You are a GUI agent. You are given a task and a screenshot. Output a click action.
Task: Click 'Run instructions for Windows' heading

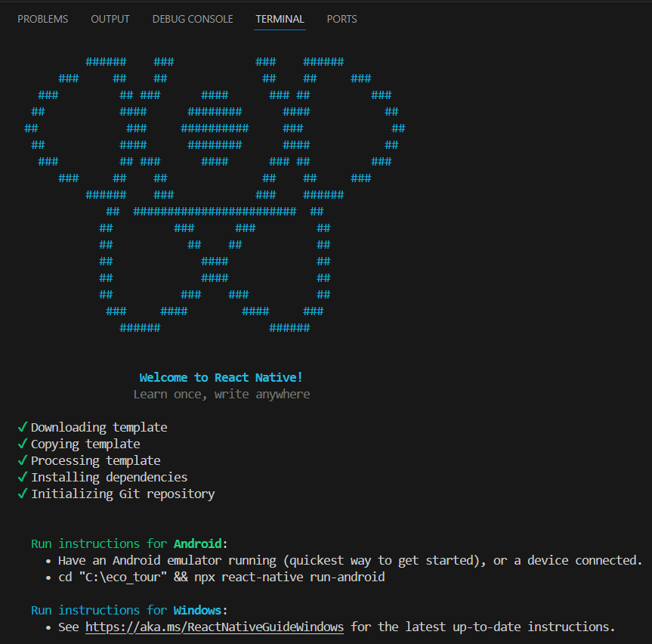(129, 610)
